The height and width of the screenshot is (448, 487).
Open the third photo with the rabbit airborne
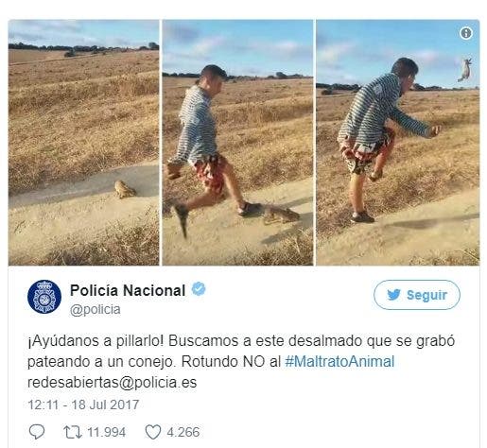coord(398,143)
